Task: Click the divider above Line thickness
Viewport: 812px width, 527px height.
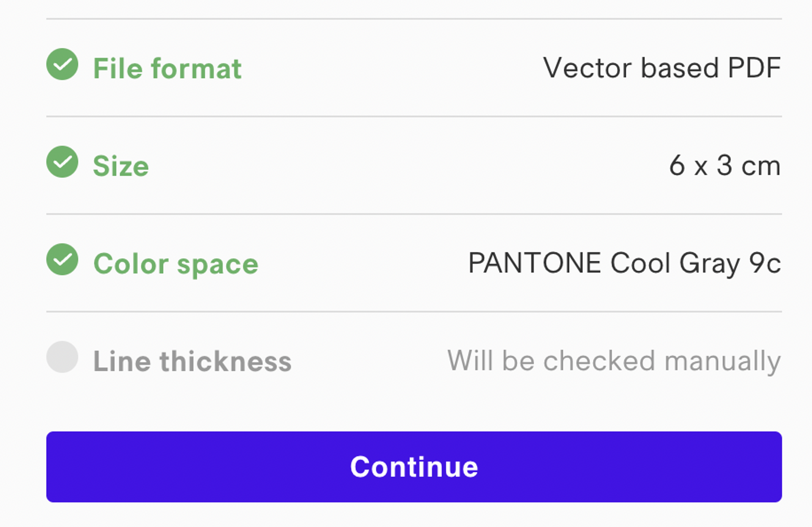Action: [x=414, y=312]
